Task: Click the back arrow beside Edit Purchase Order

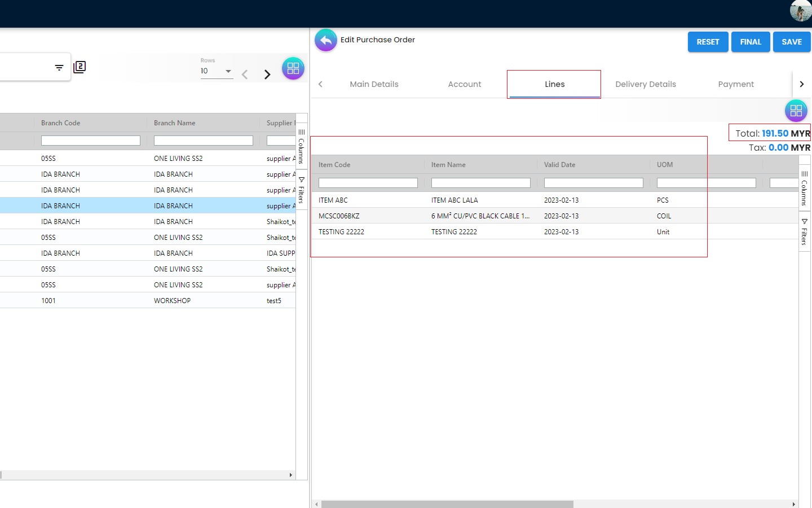Action: tap(325, 41)
